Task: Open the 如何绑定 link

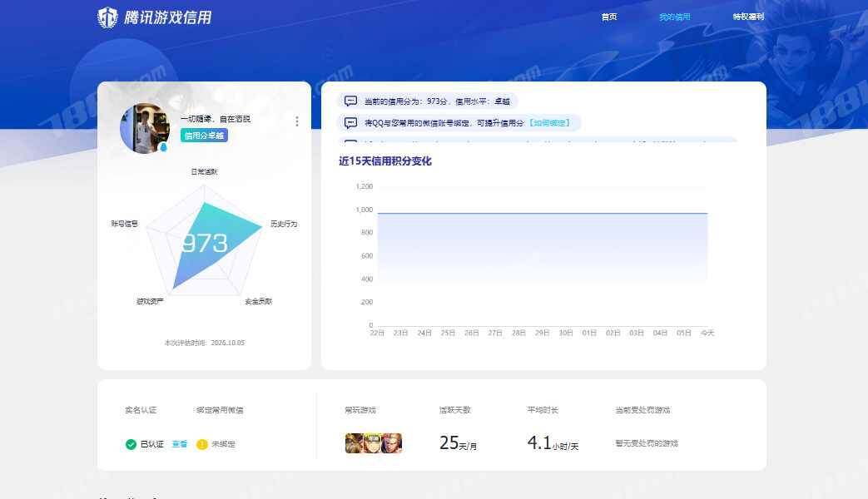Action: coord(550,123)
